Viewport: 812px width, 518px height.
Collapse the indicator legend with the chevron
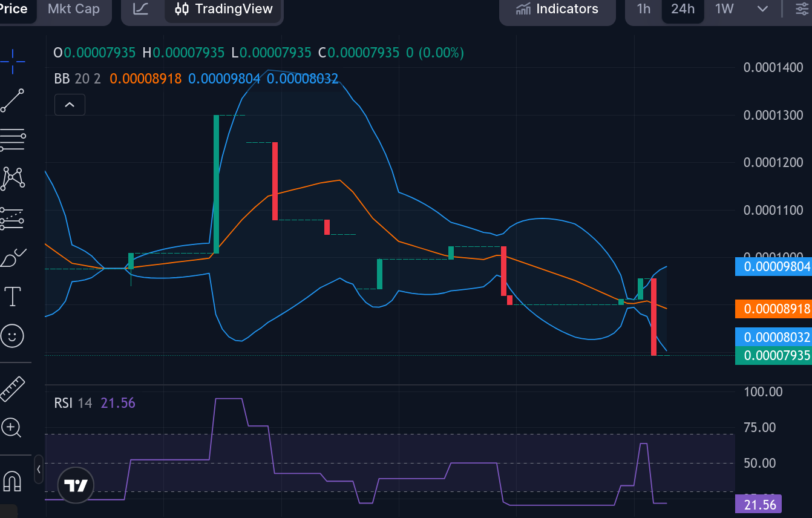70,105
